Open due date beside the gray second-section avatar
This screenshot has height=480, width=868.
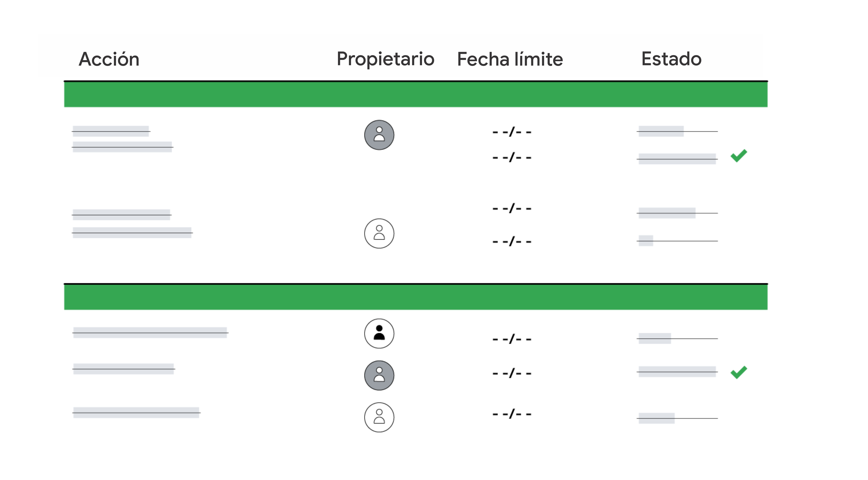click(x=512, y=373)
